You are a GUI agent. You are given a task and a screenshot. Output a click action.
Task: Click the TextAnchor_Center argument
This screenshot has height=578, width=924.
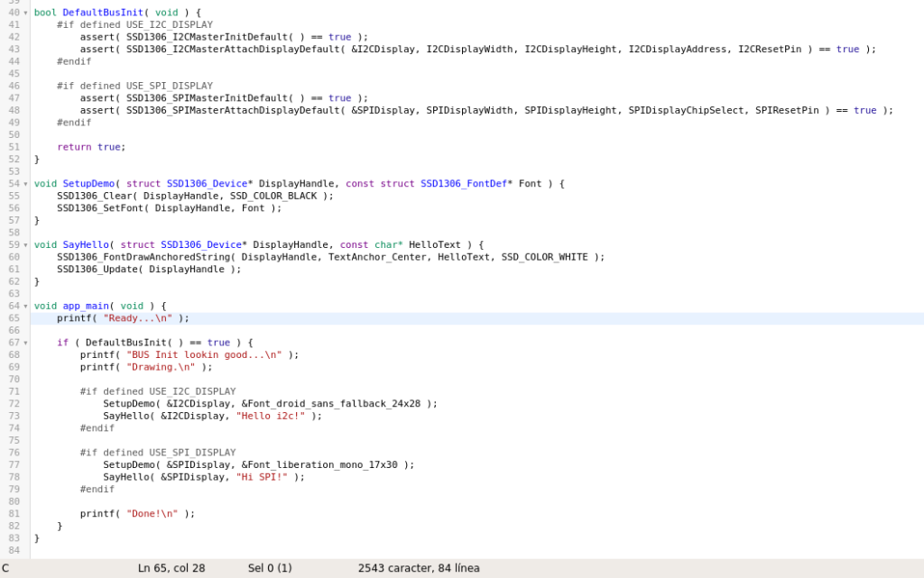(377, 257)
